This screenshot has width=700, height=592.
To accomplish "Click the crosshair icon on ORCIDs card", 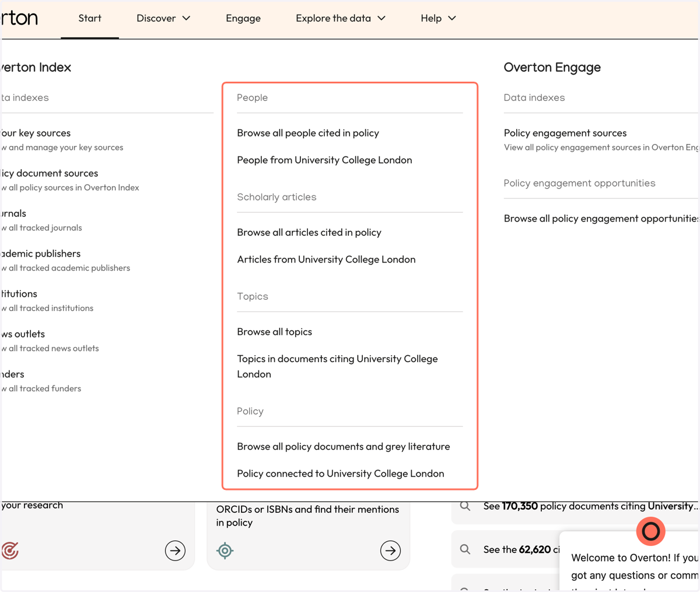I will 225,551.
